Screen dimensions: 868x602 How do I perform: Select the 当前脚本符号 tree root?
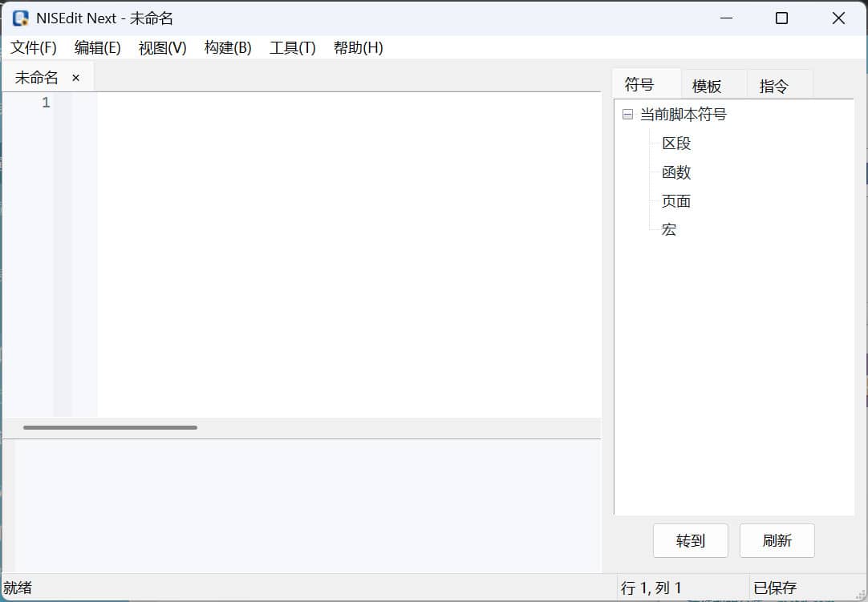click(x=683, y=115)
